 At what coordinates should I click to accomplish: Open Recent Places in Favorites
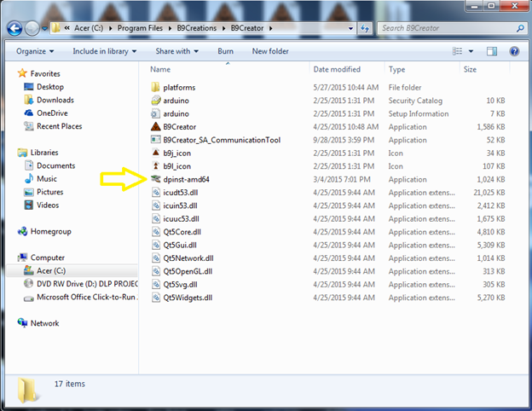click(60, 126)
